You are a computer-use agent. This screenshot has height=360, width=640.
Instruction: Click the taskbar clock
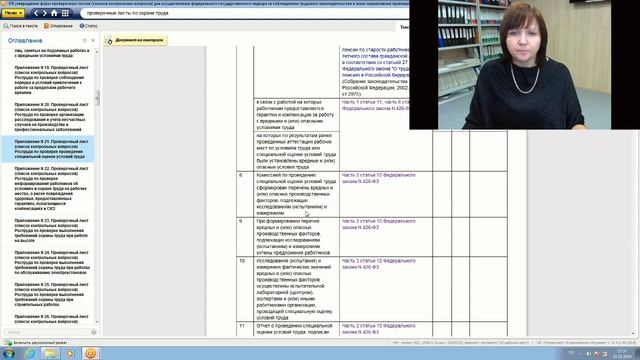pyautogui.click(x=622, y=353)
